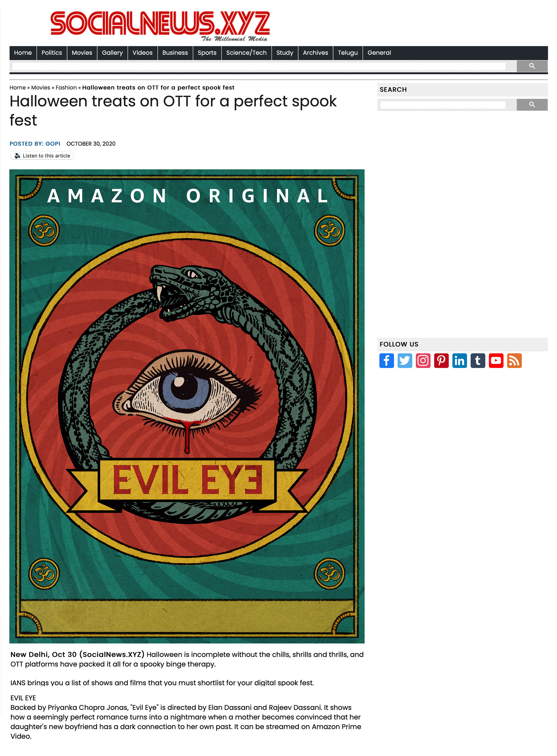Open the RSS feed icon
The width and height of the screenshot is (557, 756).
click(514, 360)
